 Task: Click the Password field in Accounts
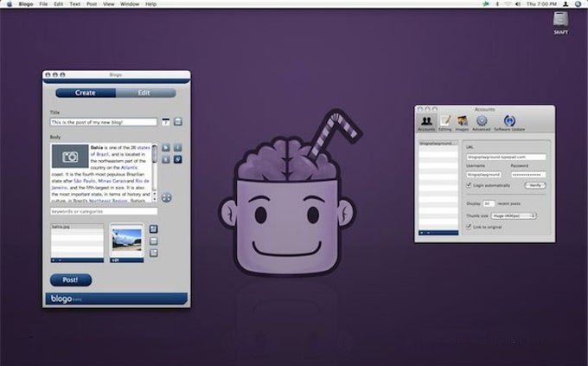tap(528, 175)
